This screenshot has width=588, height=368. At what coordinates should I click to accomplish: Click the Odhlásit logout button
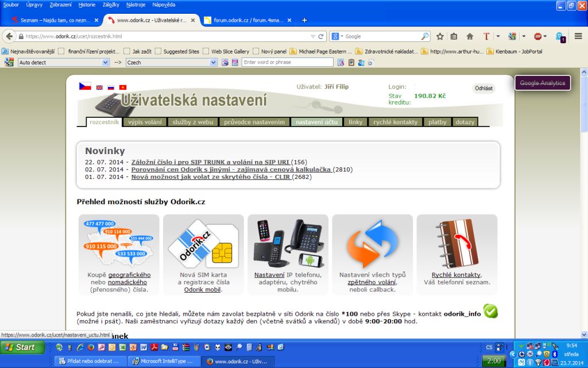tap(483, 88)
